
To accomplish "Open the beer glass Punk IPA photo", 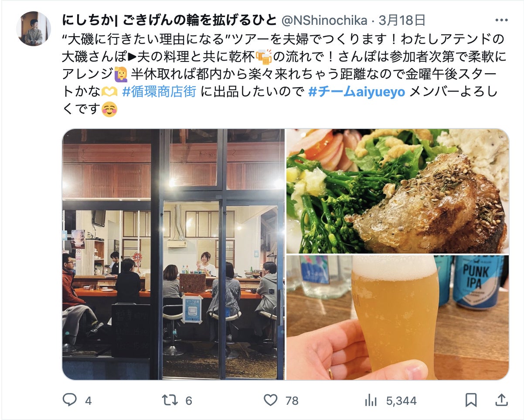I will pos(398,318).
